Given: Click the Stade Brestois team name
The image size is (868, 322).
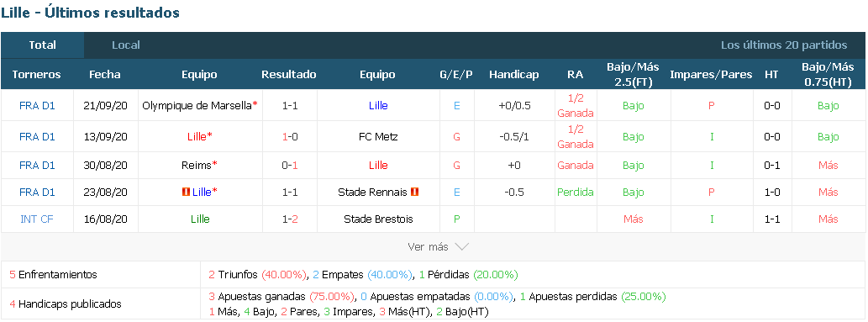Looking at the screenshot, I should (x=378, y=219).
